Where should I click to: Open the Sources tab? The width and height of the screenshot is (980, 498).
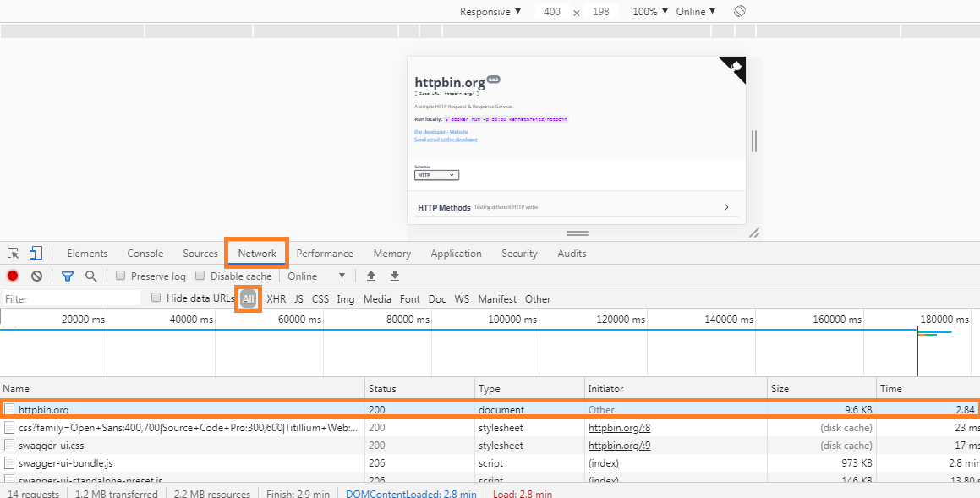(x=200, y=253)
